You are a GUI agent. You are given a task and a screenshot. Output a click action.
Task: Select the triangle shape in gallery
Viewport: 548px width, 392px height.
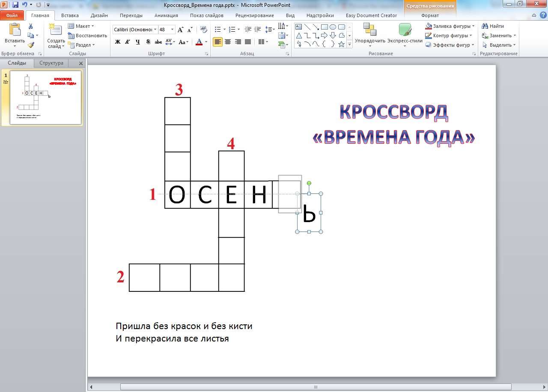click(299, 35)
